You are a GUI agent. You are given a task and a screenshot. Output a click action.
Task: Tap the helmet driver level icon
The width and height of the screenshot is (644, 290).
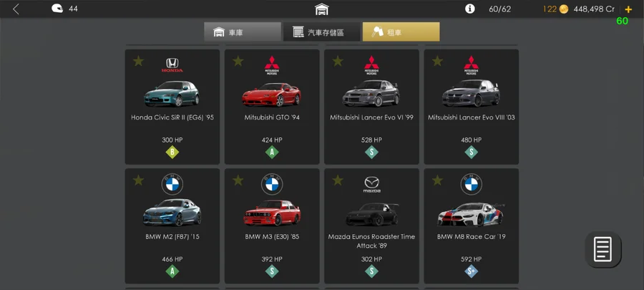point(57,9)
